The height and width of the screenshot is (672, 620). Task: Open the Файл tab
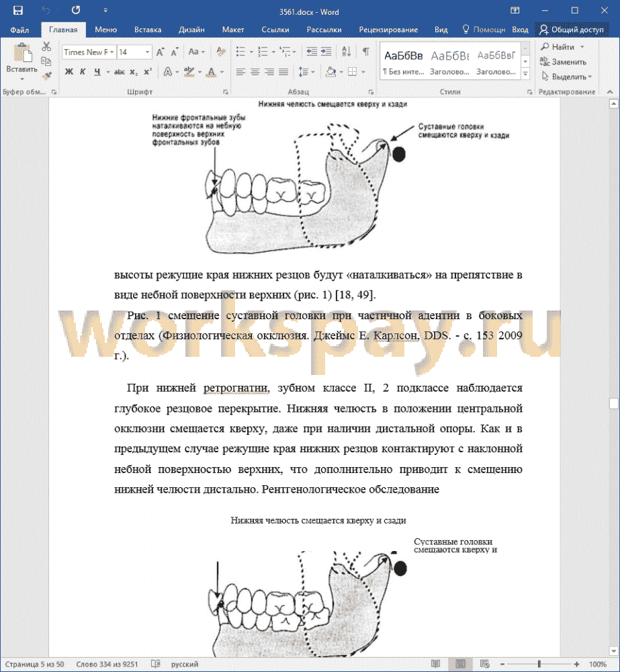click(x=19, y=30)
